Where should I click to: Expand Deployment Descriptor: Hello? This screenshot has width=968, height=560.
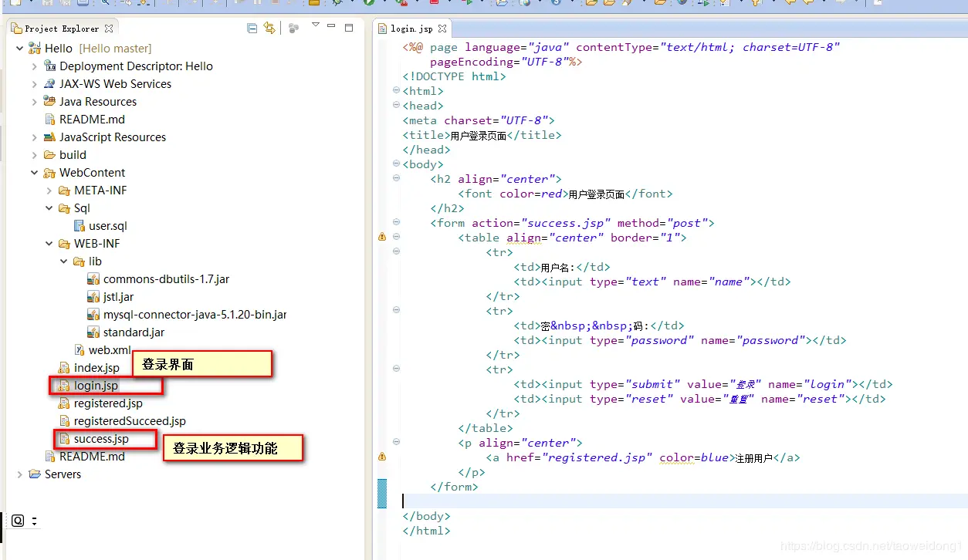pyautogui.click(x=34, y=66)
